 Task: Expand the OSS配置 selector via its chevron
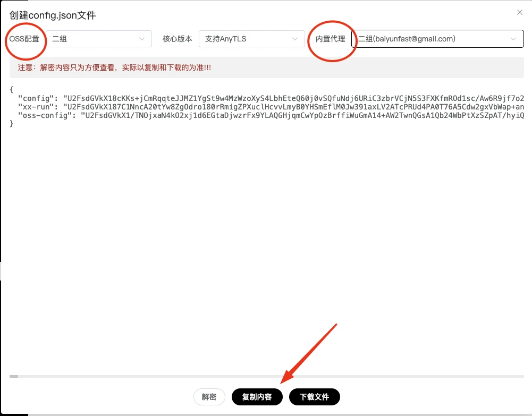[141, 39]
